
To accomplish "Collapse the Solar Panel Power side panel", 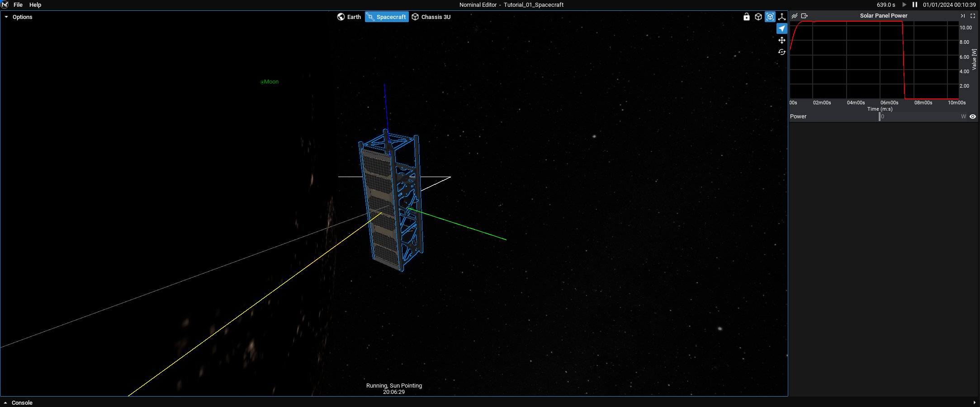I will pos(963,16).
